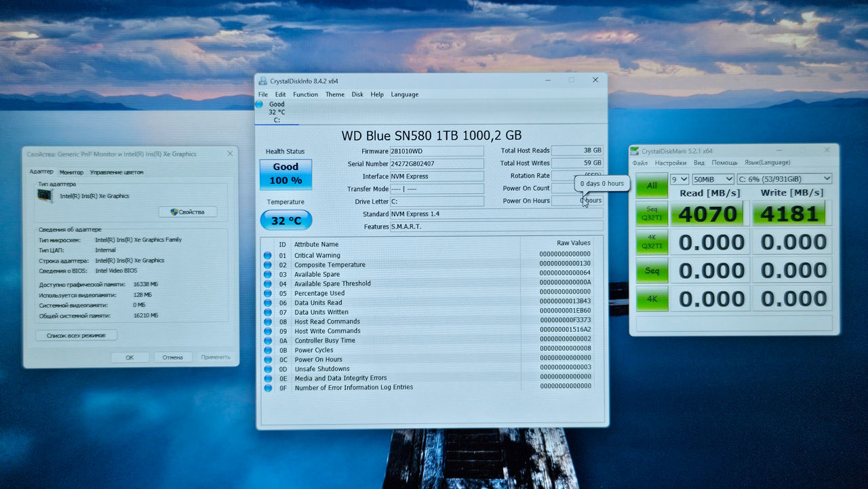Click the status circle for Error Information Log Entries

coord(267,387)
